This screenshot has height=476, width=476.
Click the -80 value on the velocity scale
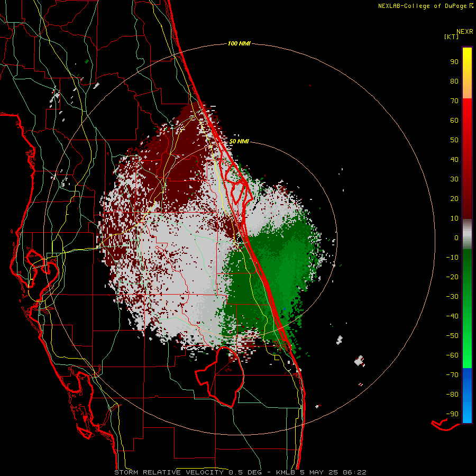click(x=452, y=395)
